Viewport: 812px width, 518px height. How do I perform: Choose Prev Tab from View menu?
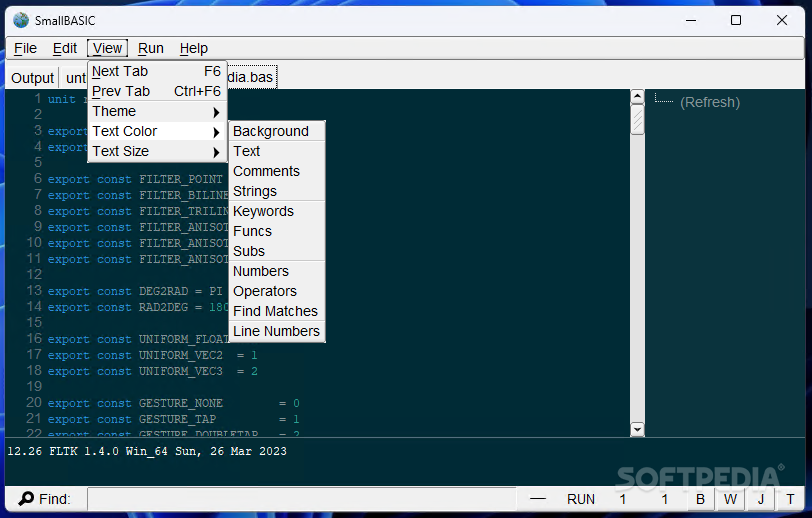(x=157, y=91)
